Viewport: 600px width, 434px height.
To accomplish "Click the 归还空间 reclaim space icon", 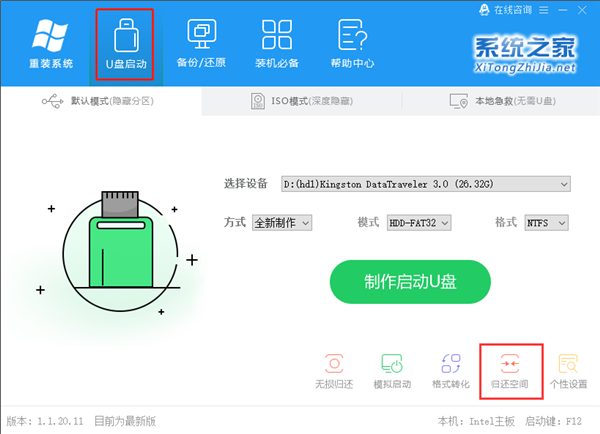I will [x=510, y=372].
